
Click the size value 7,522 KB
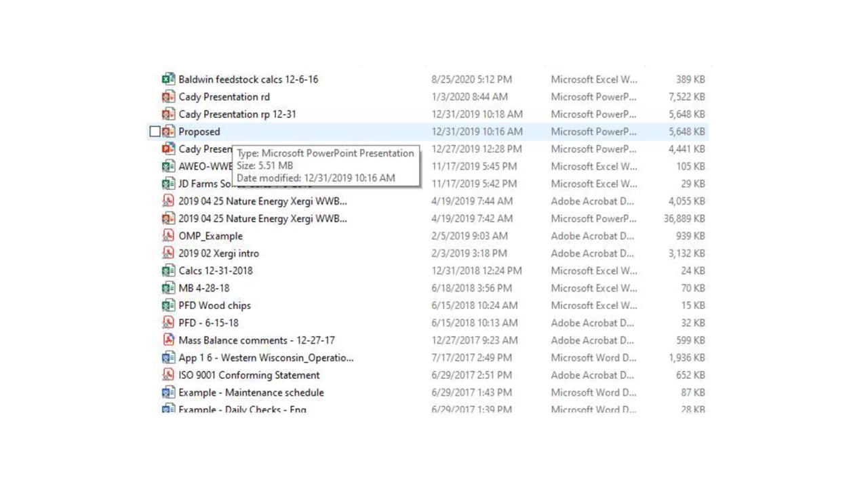pyautogui.click(x=687, y=97)
